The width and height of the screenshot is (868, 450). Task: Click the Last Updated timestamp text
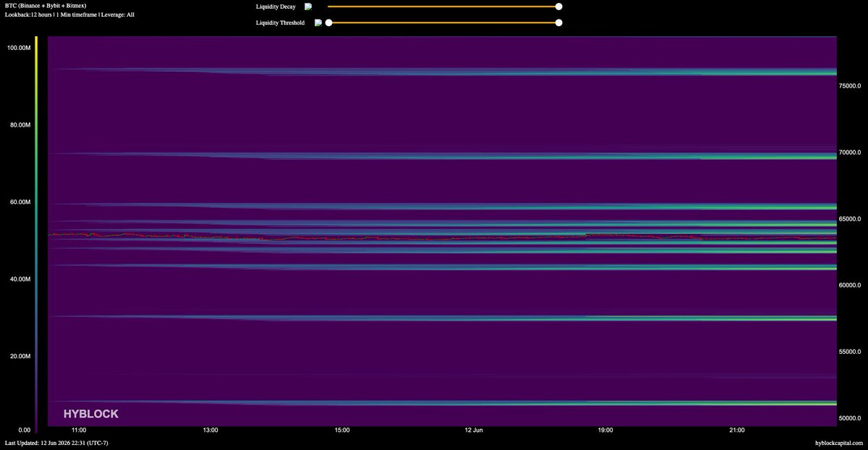coord(56,442)
